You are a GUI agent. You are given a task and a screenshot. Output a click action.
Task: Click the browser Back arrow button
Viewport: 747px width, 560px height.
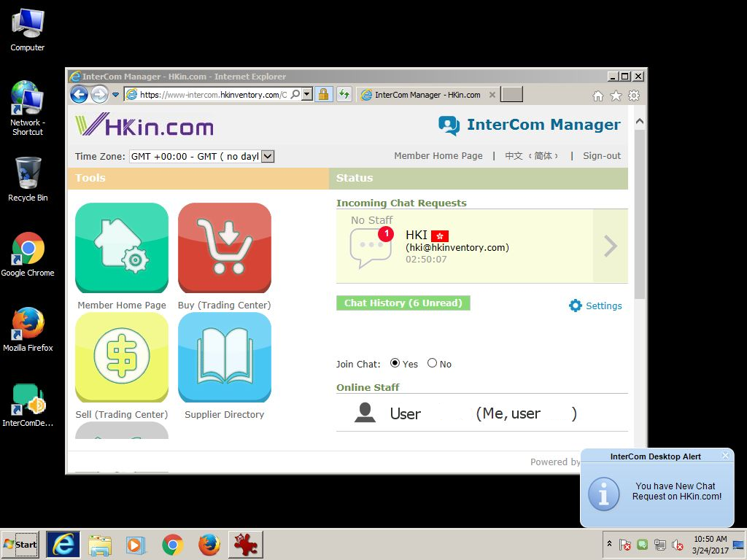tap(79, 94)
